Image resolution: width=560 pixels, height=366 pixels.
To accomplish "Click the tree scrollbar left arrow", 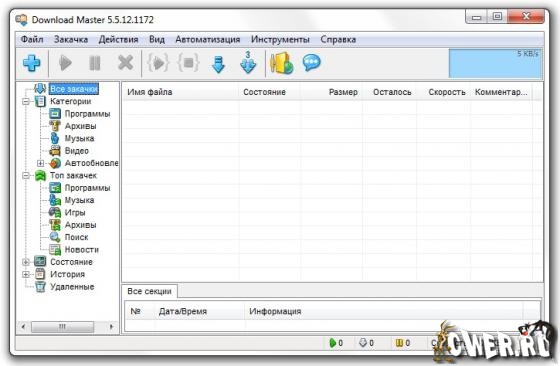I will 24,326.
